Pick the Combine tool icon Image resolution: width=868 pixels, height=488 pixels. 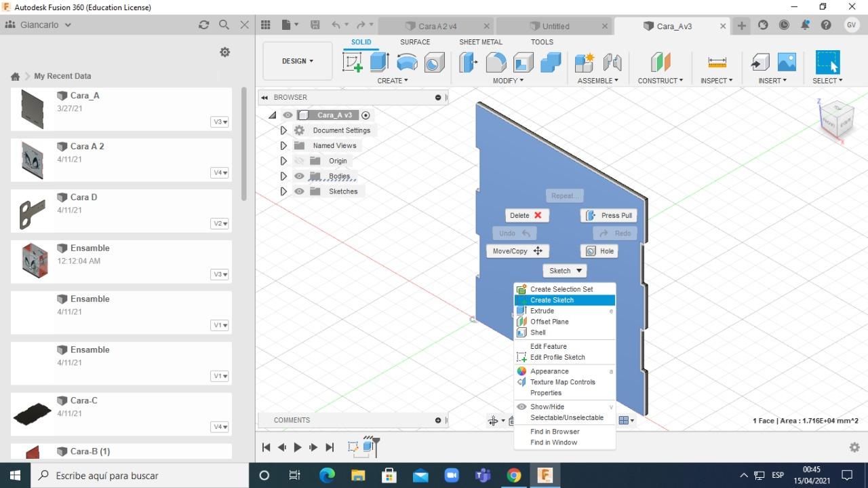coord(551,62)
